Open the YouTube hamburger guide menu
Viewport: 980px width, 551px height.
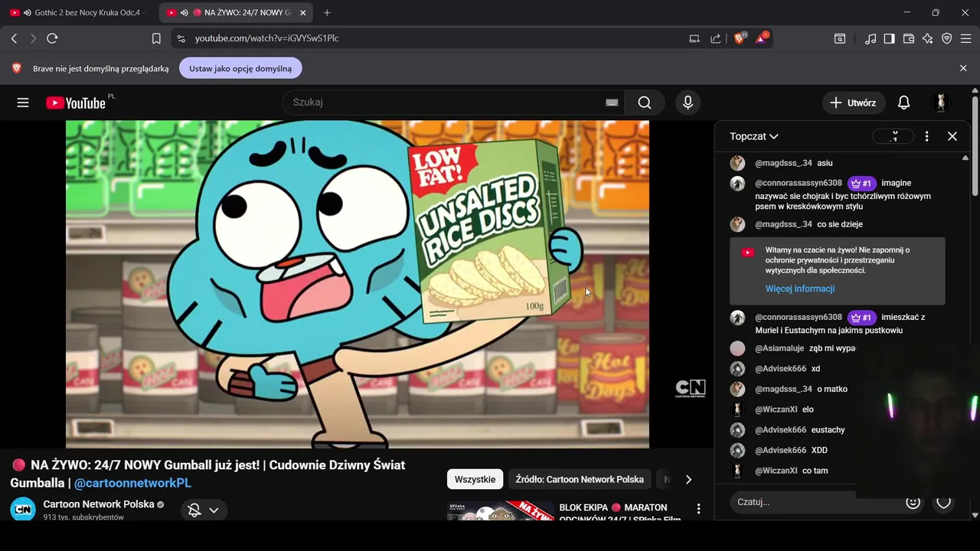tap(23, 103)
